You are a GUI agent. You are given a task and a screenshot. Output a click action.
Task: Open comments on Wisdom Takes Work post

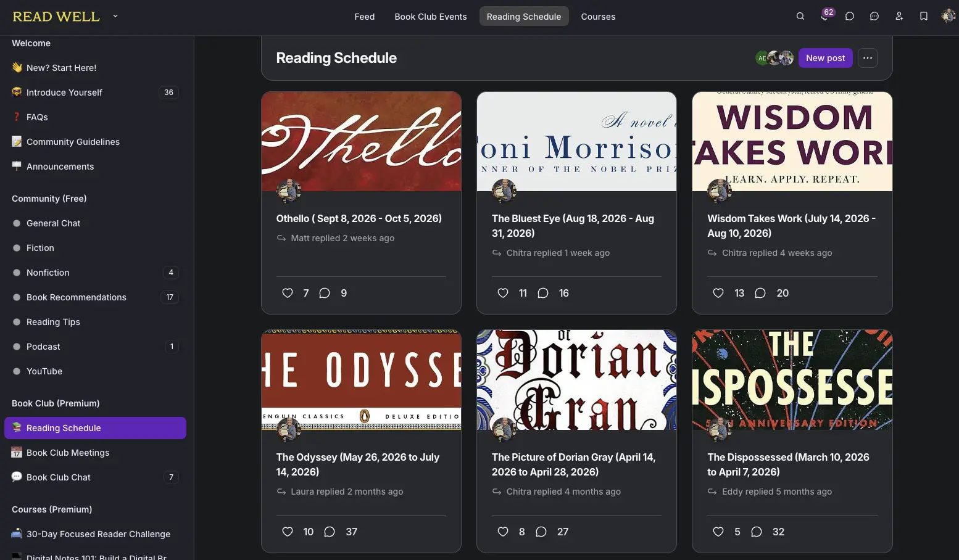coord(760,293)
